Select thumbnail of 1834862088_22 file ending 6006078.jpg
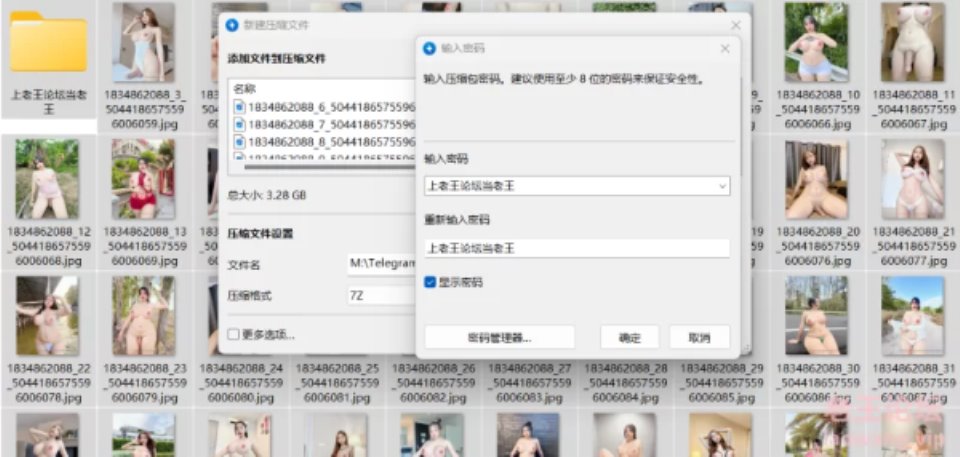The image size is (960, 457). (x=47, y=315)
